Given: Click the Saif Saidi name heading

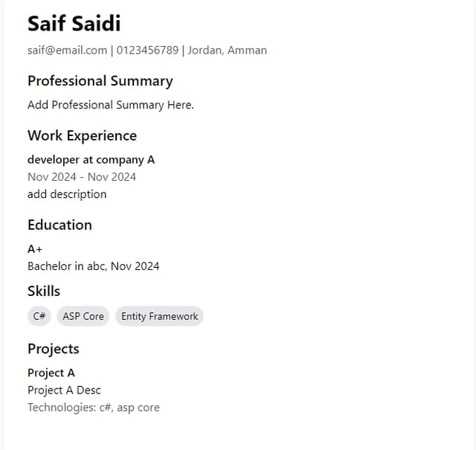Looking at the screenshot, I should tap(74, 23).
